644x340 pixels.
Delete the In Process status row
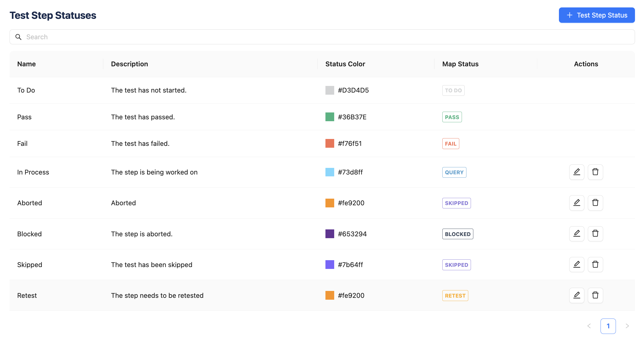[595, 172]
